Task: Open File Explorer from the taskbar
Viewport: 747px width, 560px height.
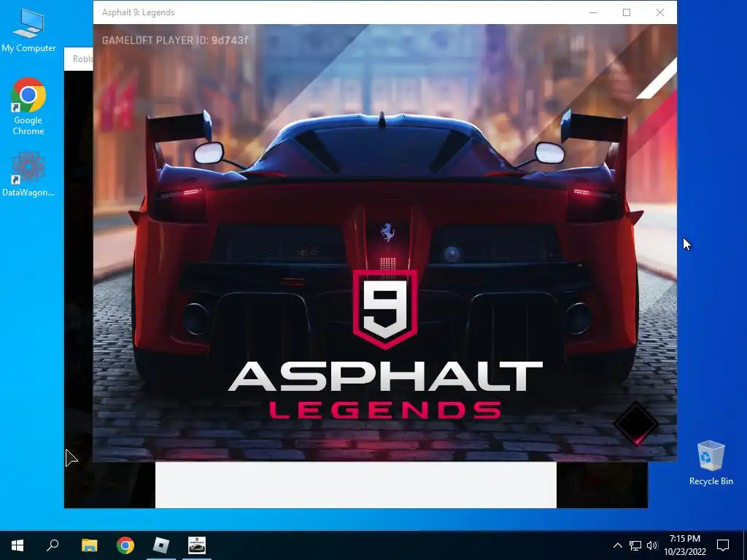Action: [x=89, y=545]
